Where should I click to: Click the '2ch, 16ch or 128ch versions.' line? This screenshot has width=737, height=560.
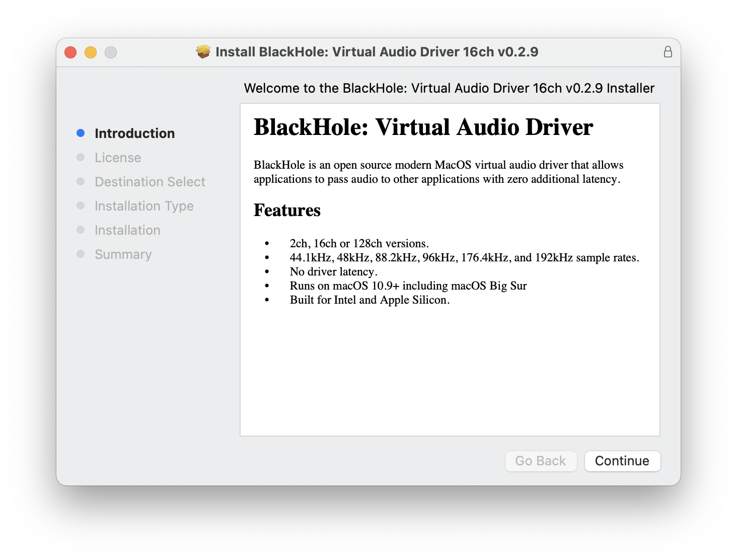(x=359, y=244)
